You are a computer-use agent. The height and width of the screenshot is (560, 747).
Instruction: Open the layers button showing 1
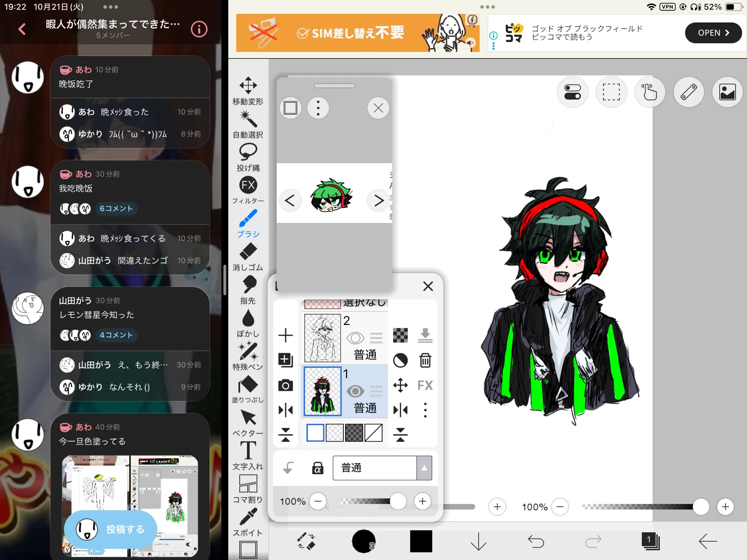[651, 541]
